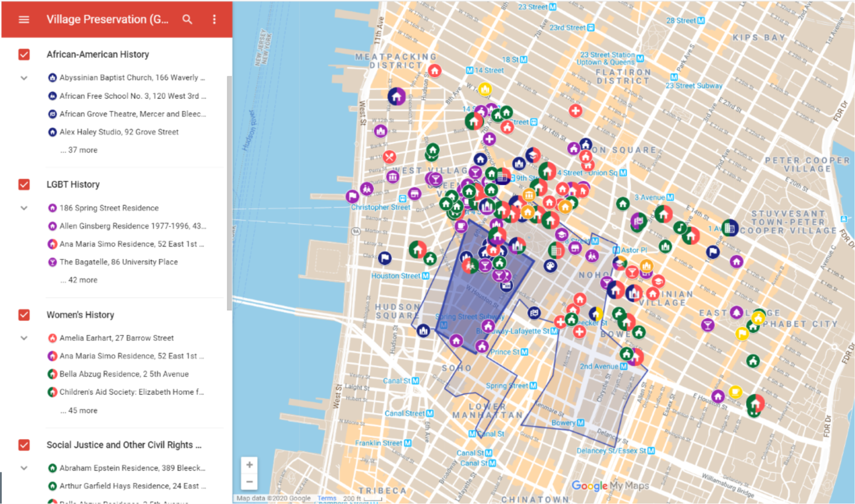Open the hamburger menu in header
The width and height of the screenshot is (855, 504).
pos(24,20)
